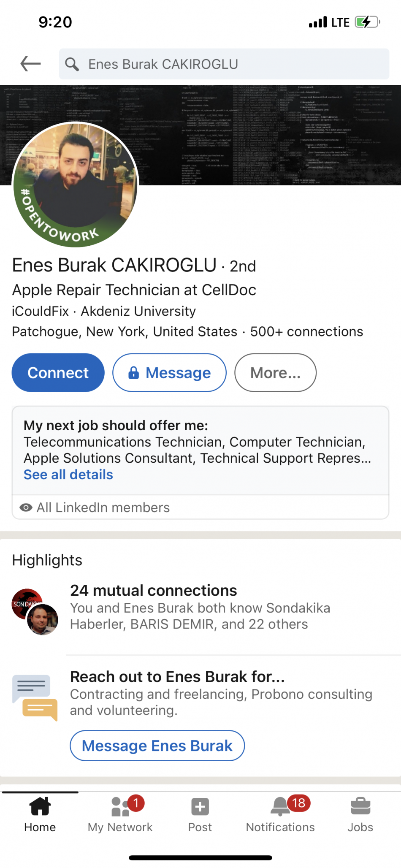The height and width of the screenshot is (868, 401).
Task: Open the profile cover banner image
Action: 270,135
